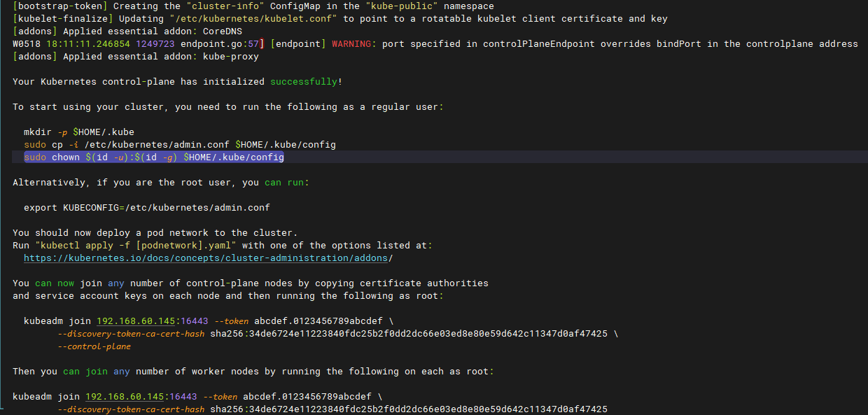Click the 'export KUBECONFIG=/etc/kubernetes/admin.conf' line
The height and width of the screenshot is (415, 868).
pos(147,208)
